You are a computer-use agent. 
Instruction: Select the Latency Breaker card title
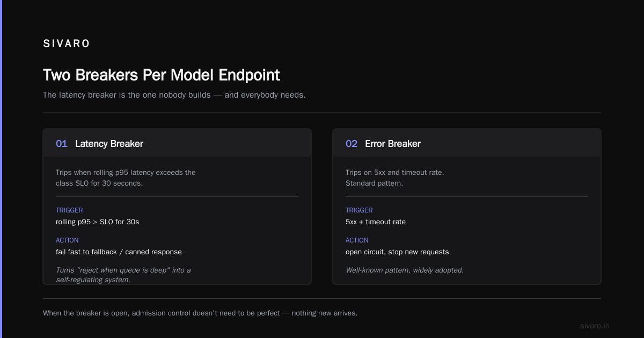(x=109, y=144)
